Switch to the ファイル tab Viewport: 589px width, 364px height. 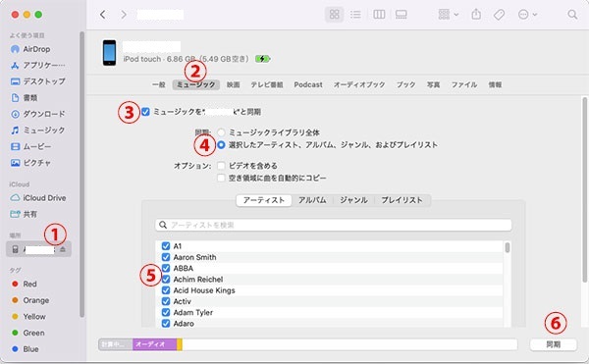click(464, 84)
